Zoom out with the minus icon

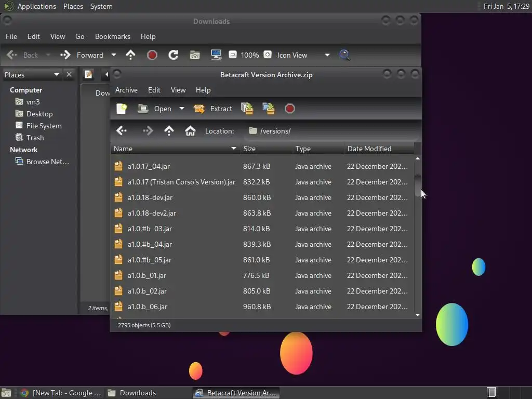point(232,55)
